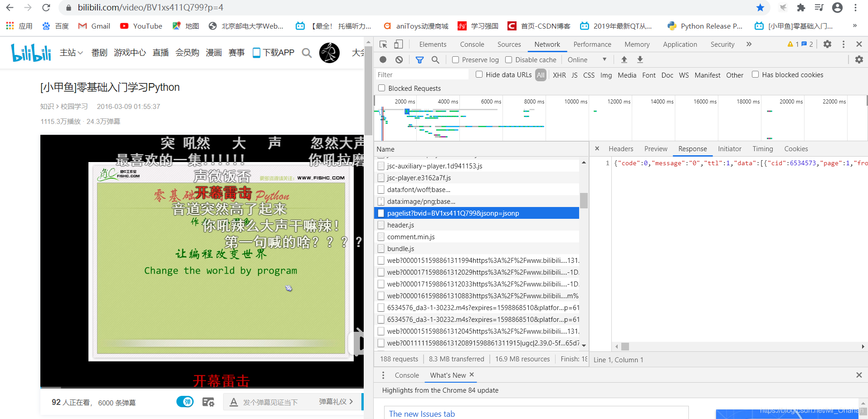Open DevTools settings gear at top
The image size is (868, 419).
coord(827,44)
